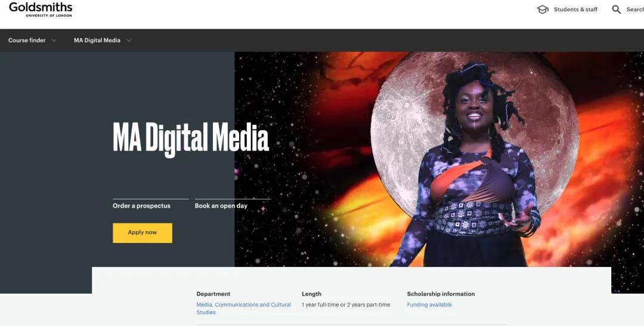The width and height of the screenshot is (644, 326).
Task: Open the Course finder menu
Action: tap(27, 41)
